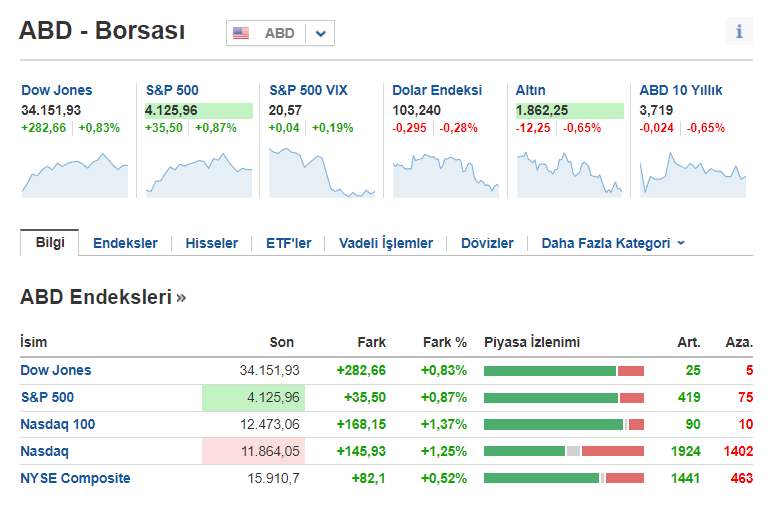
Task: Click the Dow Jones mini chart at top
Action: (75, 173)
